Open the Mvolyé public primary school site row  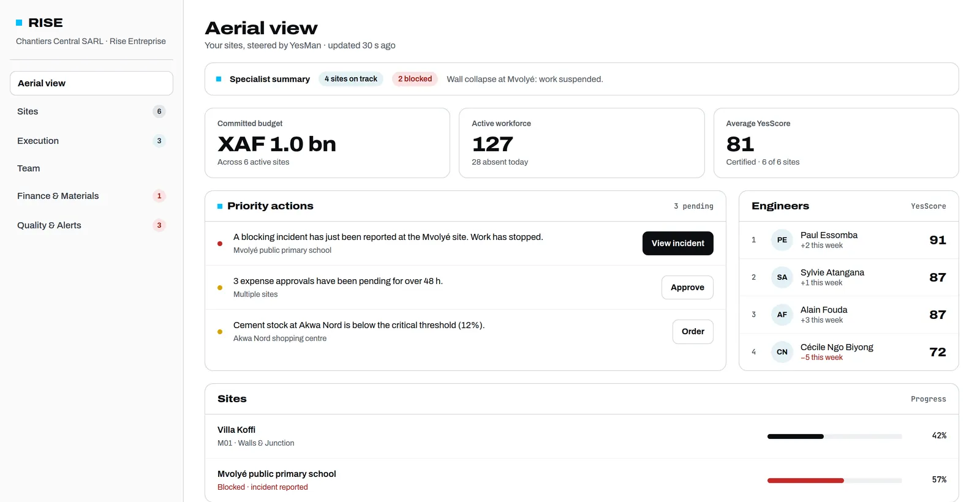point(582,480)
